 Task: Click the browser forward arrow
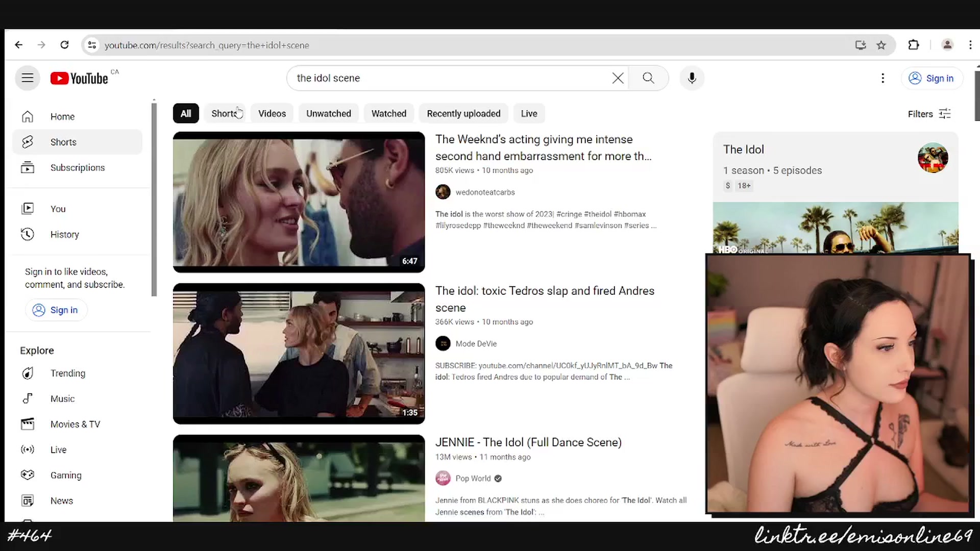tap(41, 45)
